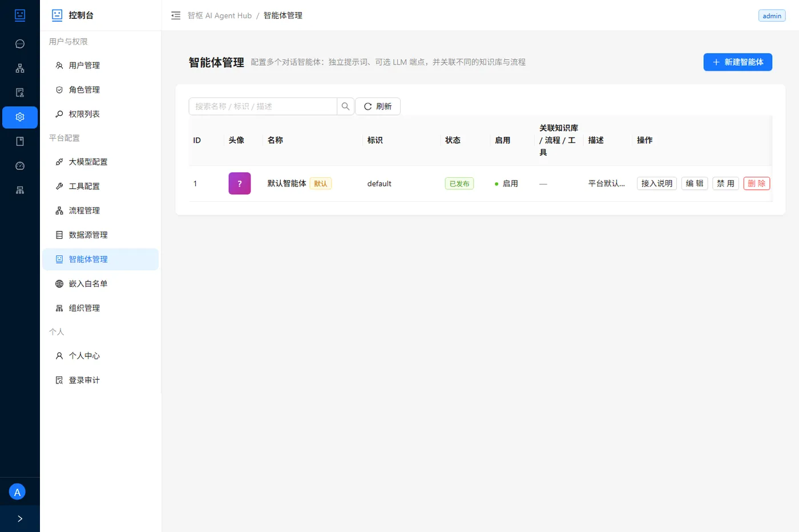Image resolution: width=799 pixels, height=532 pixels.
Task: Click the 已发布 status tag
Action: 459,184
